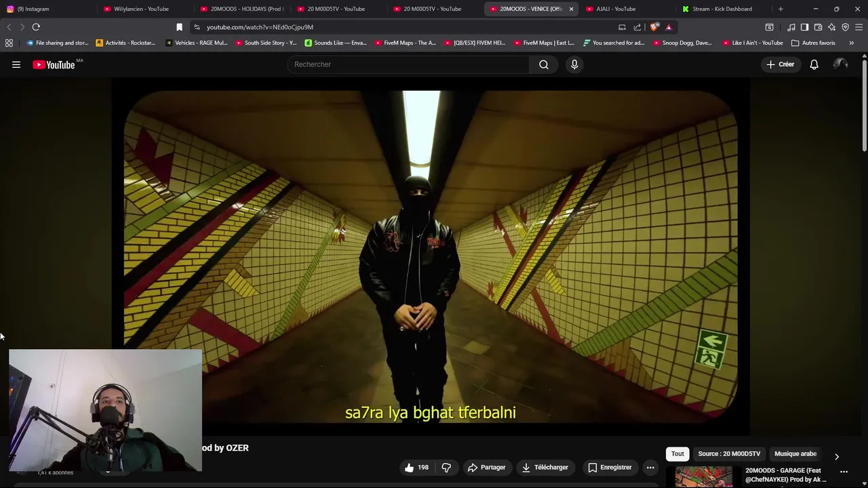
Task: Click the video player to pause
Action: [431, 258]
